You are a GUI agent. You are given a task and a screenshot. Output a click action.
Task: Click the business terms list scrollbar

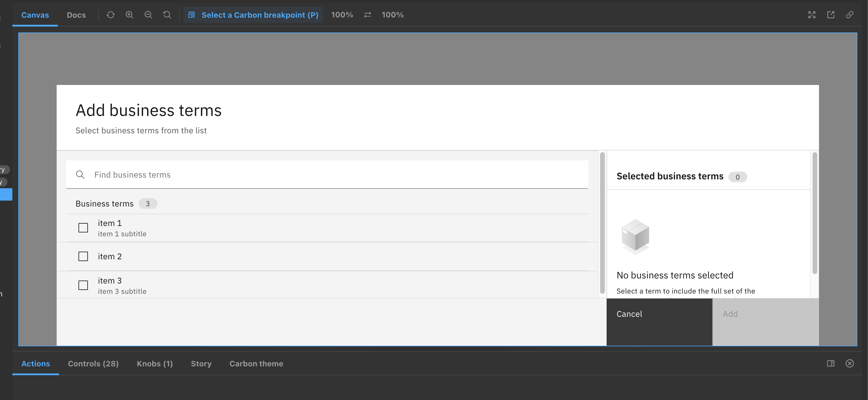pos(602,223)
